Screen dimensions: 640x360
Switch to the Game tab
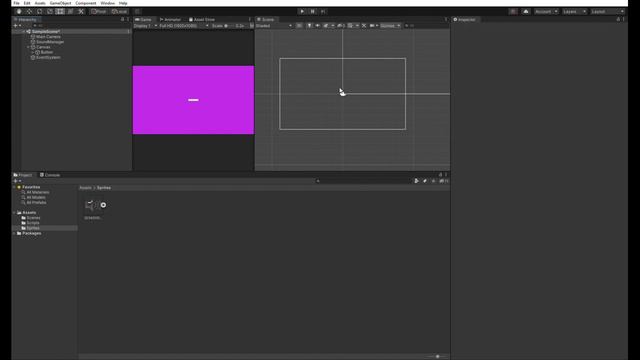pos(144,19)
